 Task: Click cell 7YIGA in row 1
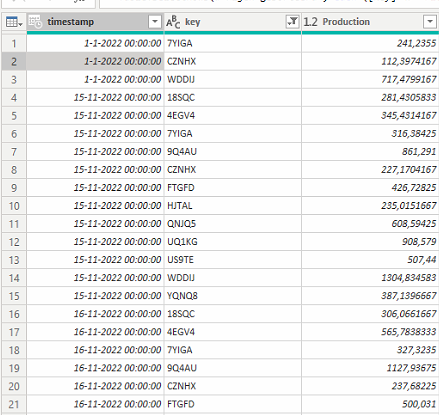(x=233, y=43)
